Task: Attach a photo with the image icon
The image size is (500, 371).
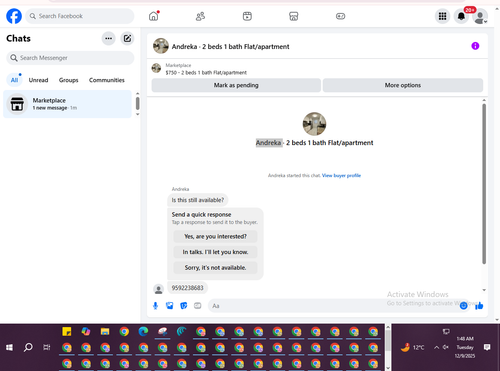Action: 169,306
